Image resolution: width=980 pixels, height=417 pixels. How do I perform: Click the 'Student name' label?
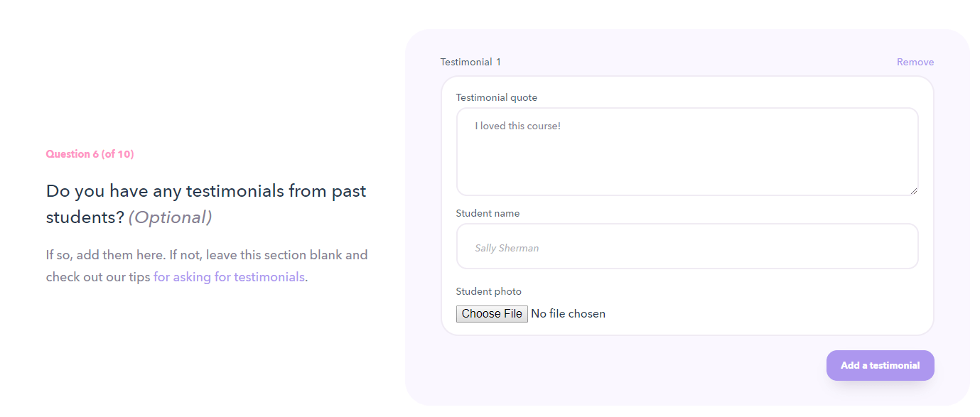(488, 213)
